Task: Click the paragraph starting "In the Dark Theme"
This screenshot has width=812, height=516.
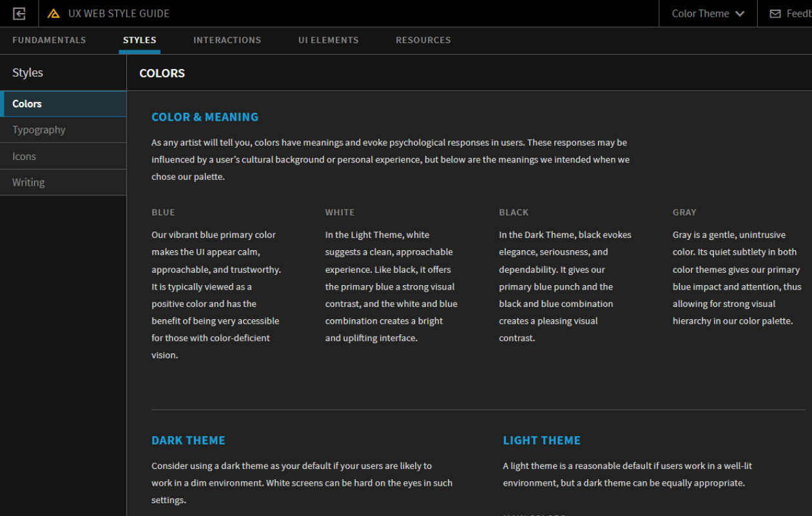Action: 565,286
